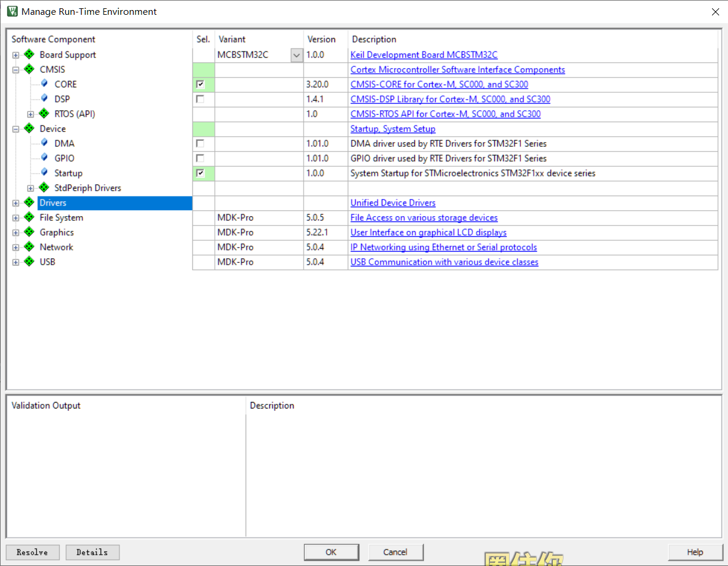Image resolution: width=728 pixels, height=566 pixels.
Task: Open Help for this dialog
Action: (x=695, y=552)
